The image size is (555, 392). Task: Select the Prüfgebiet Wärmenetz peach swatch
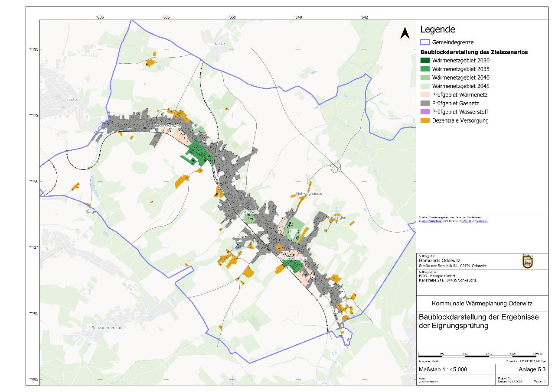[x=425, y=95]
